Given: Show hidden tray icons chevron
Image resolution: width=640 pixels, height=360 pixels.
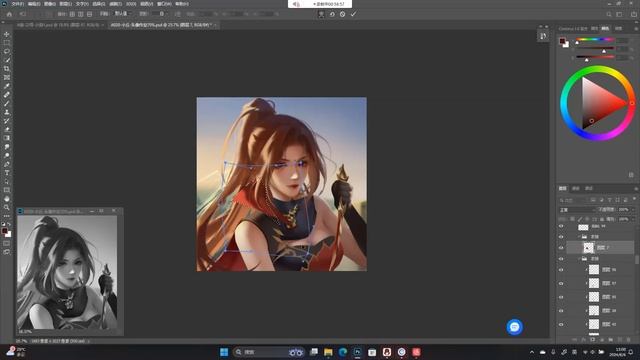Looking at the screenshot, I should [x=532, y=352].
